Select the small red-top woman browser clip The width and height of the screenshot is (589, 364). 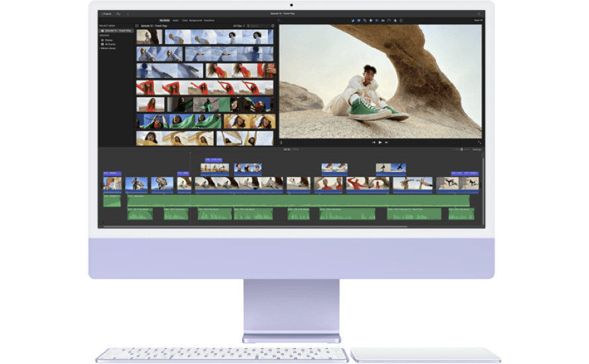150,105
